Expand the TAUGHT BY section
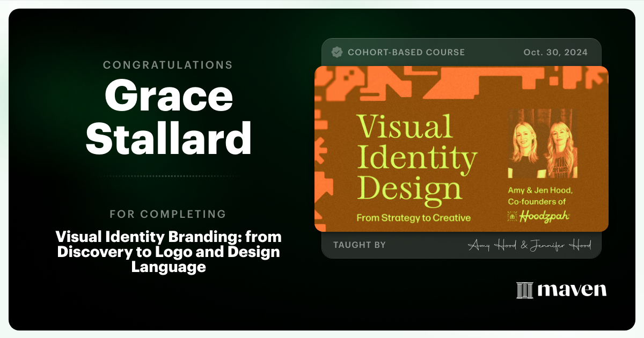 [360, 245]
